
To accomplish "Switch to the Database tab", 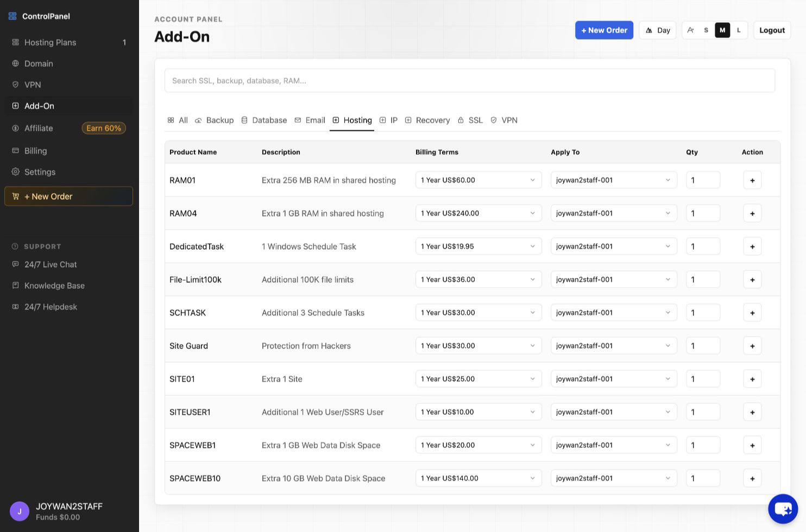I will (264, 120).
